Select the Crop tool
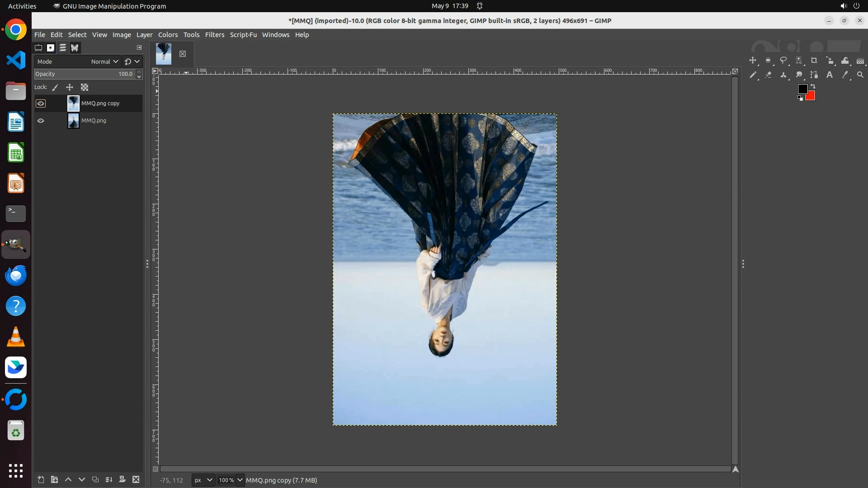Screen dimensions: 868x488 pos(814,61)
